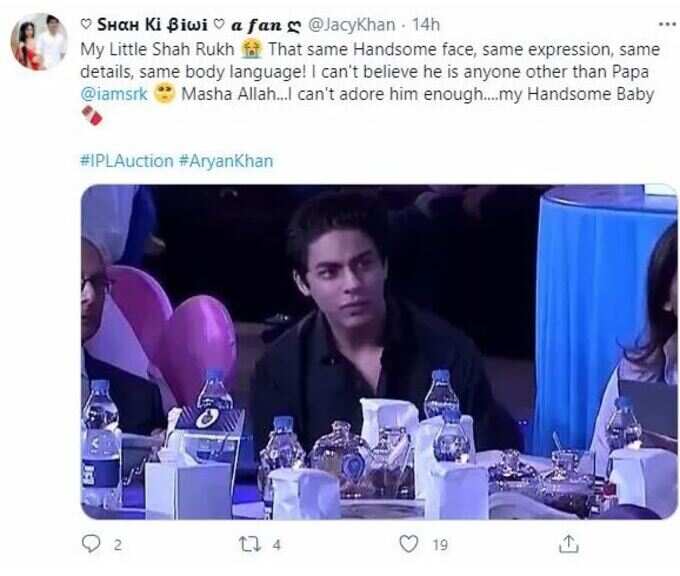Click the retweet count 4
Screen dimensions: 680x576
(277, 545)
